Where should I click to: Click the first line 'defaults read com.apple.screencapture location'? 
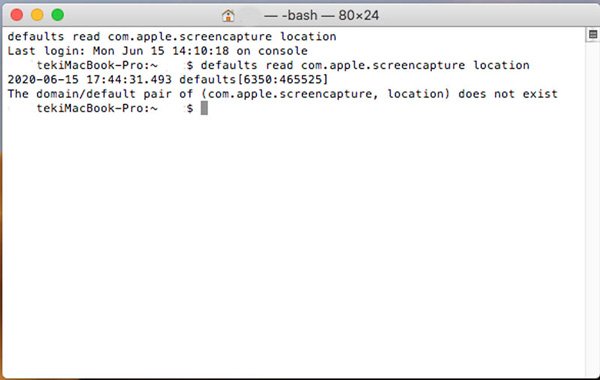pos(172,36)
